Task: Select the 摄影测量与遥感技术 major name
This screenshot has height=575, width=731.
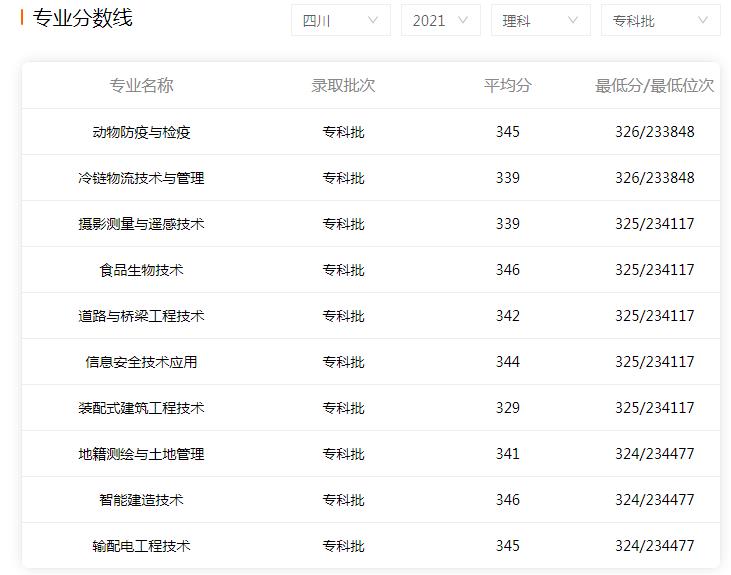Action: (141, 224)
